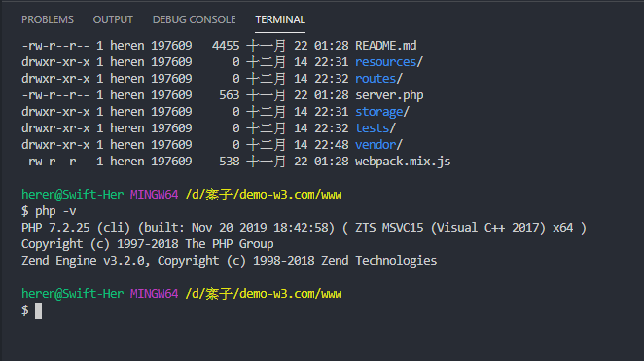
Task: Click the active TERMINAL tab
Action: tap(280, 19)
